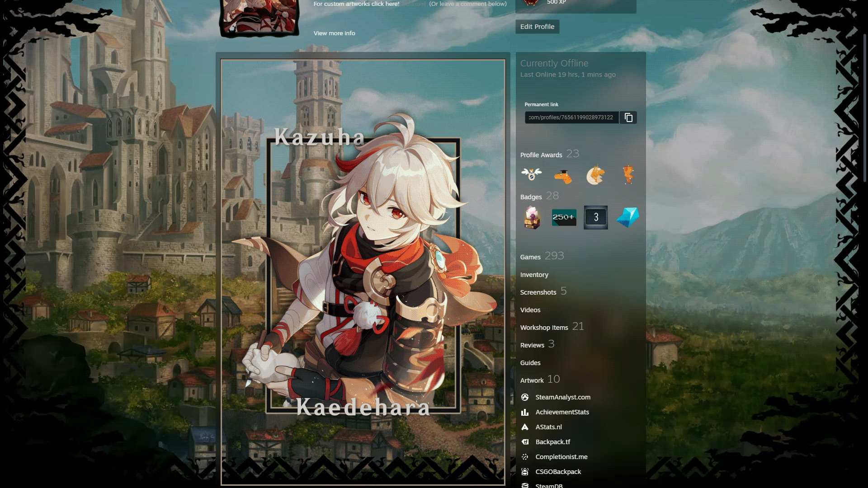Viewport: 868px width, 488px height.
Task: Click the AchievementStats icon
Action: (x=524, y=412)
